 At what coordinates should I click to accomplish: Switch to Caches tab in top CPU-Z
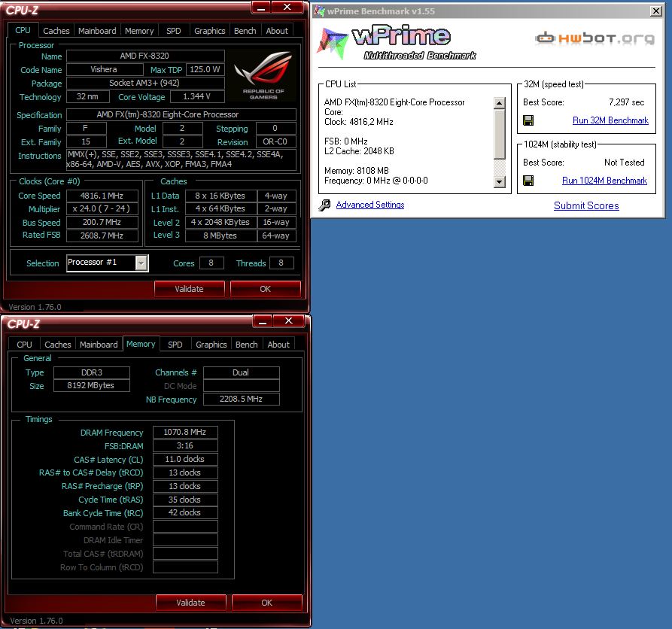pyautogui.click(x=56, y=31)
